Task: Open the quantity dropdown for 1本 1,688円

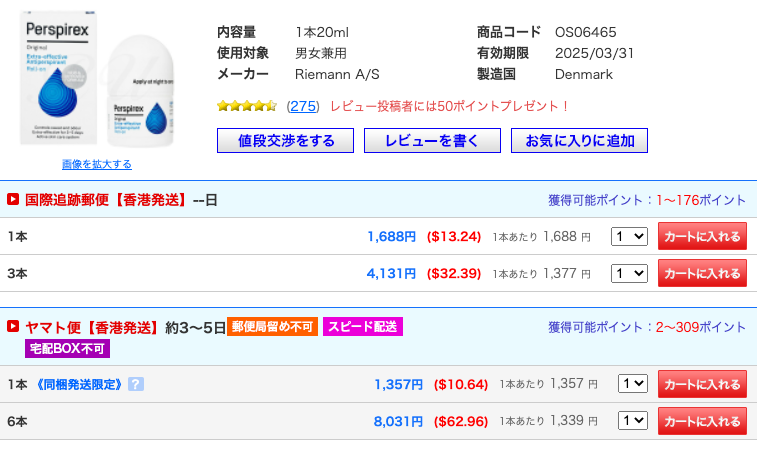Action: [629, 237]
